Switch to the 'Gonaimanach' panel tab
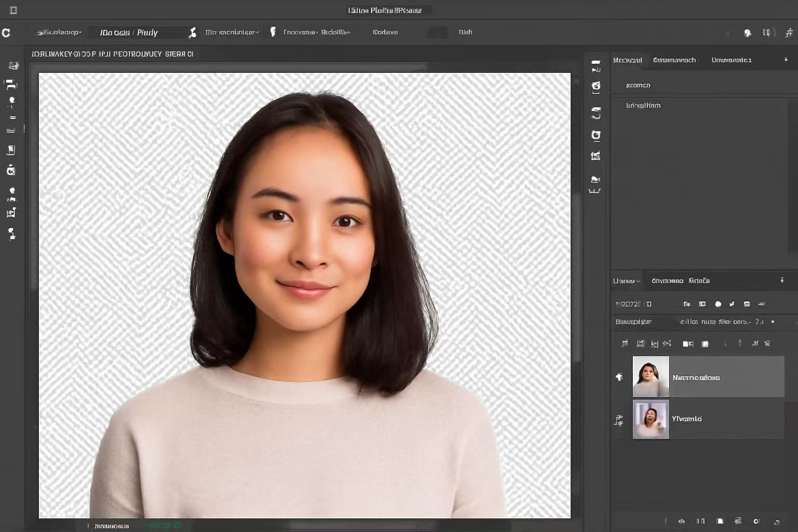The width and height of the screenshot is (798, 532). coord(674,60)
